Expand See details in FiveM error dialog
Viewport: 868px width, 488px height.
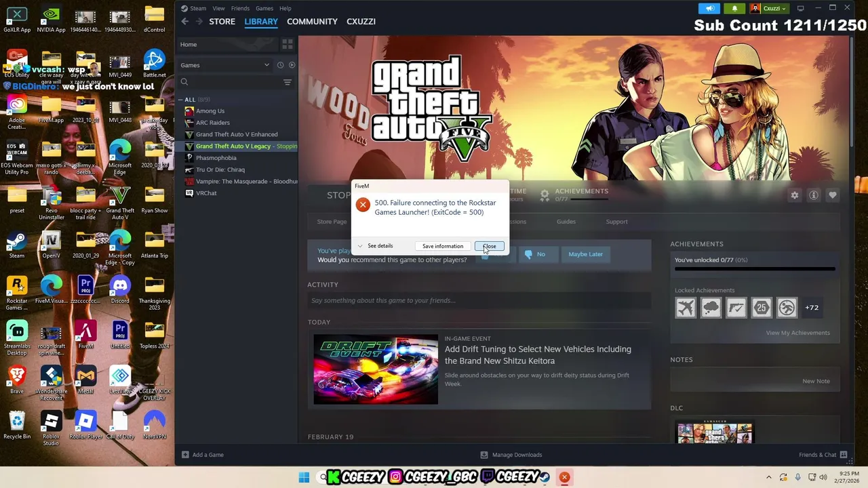click(x=375, y=246)
